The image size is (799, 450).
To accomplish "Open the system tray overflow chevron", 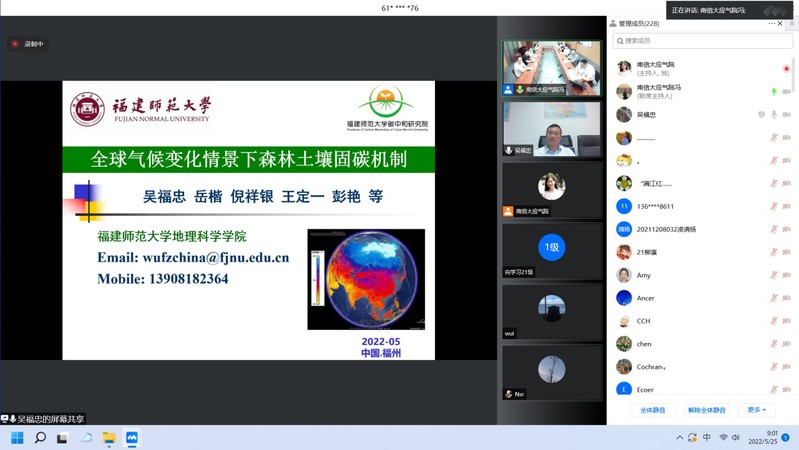I will point(679,438).
